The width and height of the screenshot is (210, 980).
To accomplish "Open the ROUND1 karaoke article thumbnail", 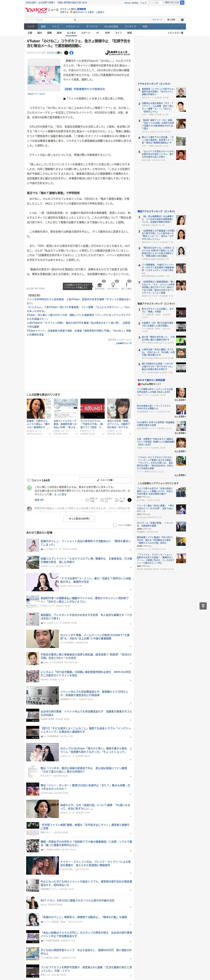I will (x=92, y=409).
